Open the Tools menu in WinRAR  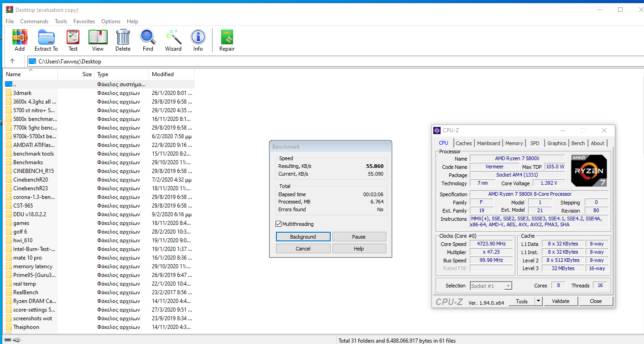[x=61, y=21]
